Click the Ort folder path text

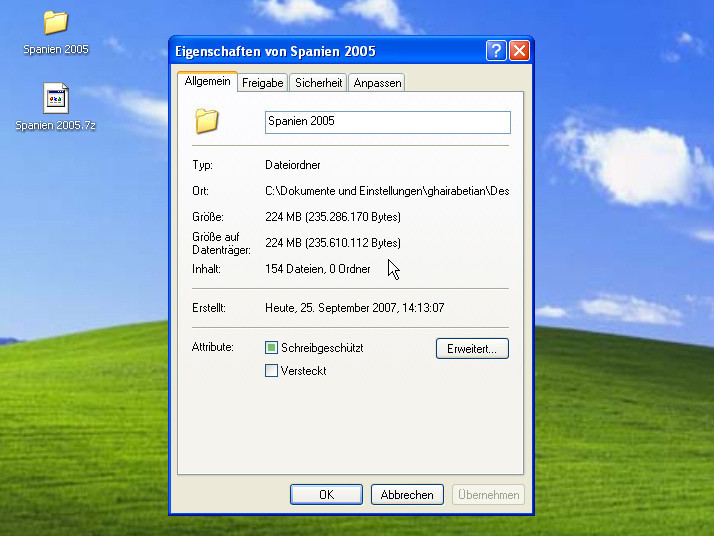(x=386, y=190)
